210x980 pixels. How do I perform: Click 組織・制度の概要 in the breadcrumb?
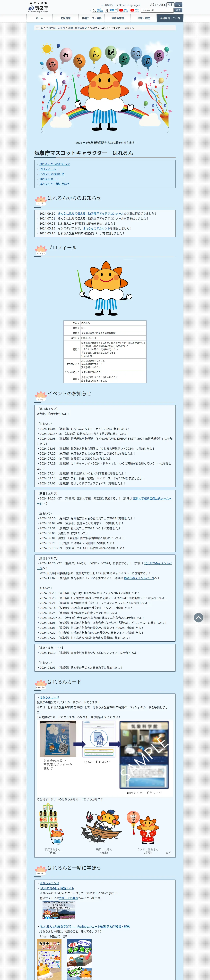coord(77,28)
